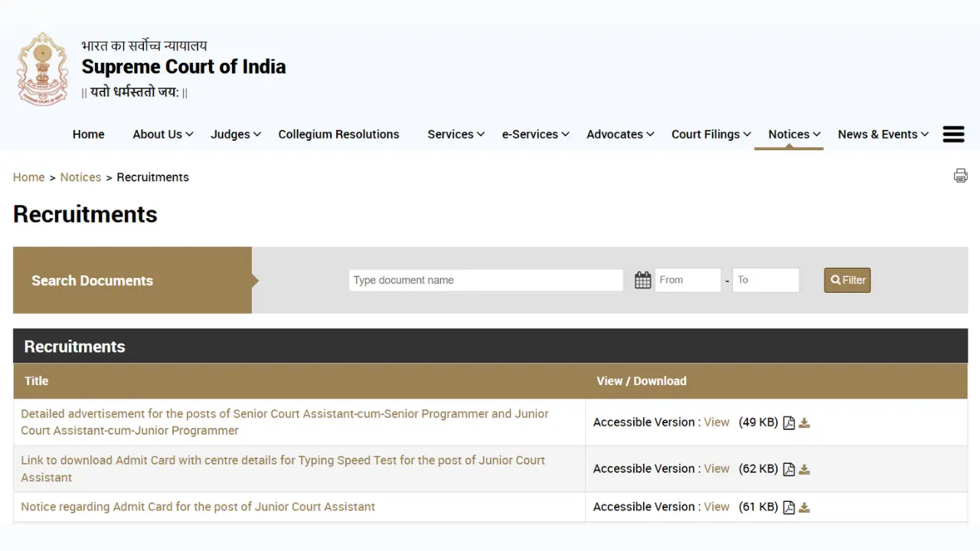Viewport: 980px width, 551px height.
Task: Open the News & Events dropdown
Action: tap(877, 134)
